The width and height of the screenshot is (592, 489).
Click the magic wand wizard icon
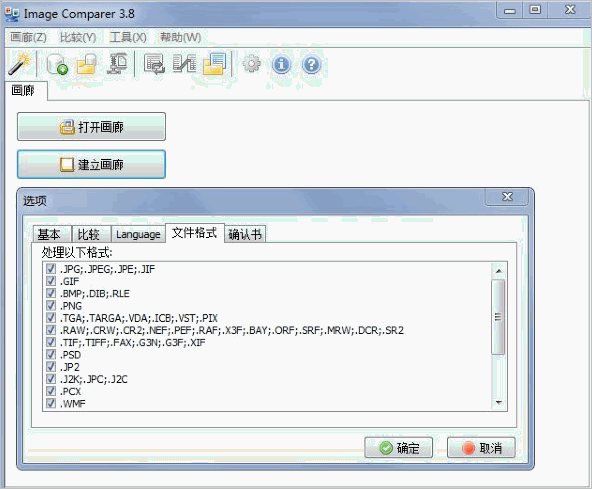click(x=19, y=64)
